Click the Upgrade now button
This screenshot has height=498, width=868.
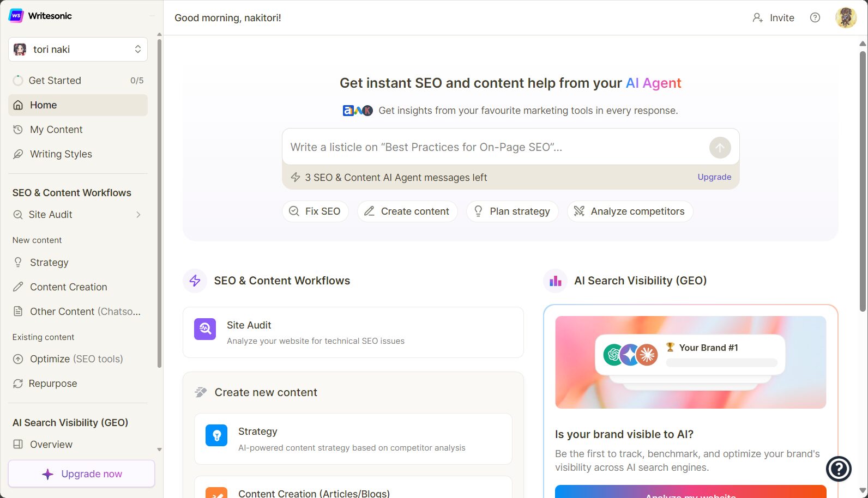[x=82, y=474]
